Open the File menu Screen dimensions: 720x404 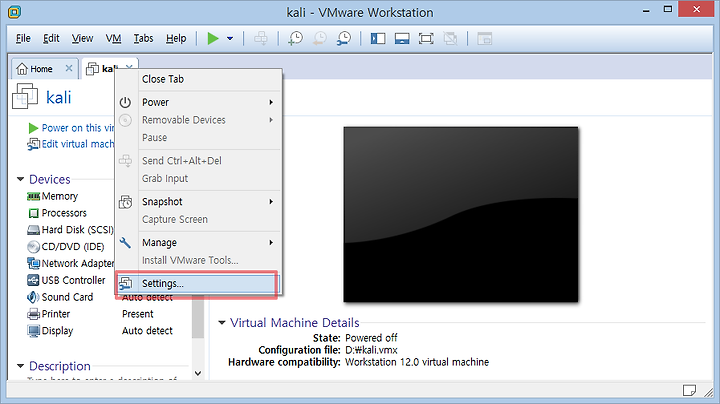point(23,39)
